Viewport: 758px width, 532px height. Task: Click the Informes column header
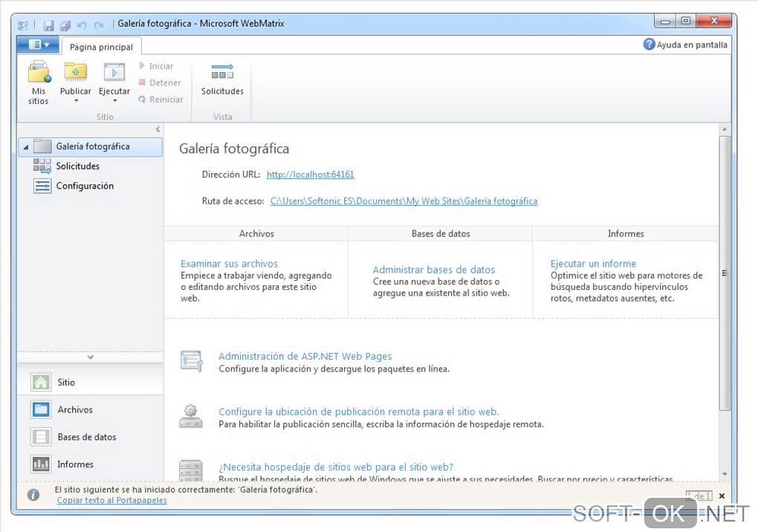click(x=626, y=233)
